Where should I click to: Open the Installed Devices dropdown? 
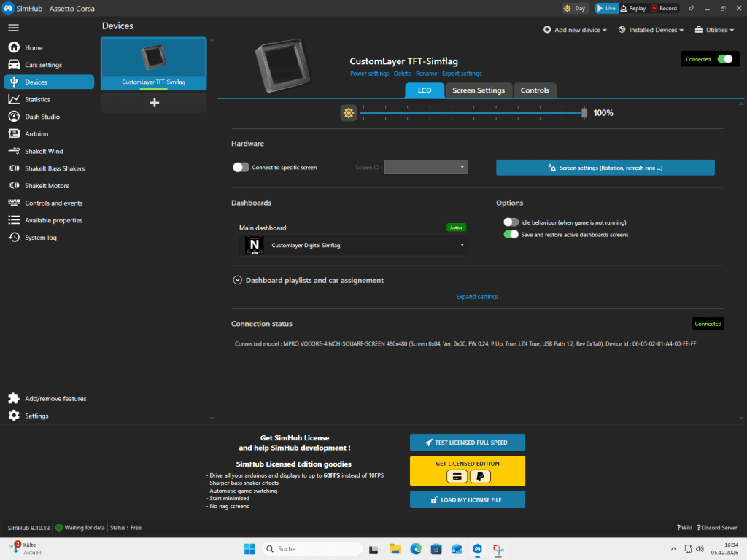point(651,30)
